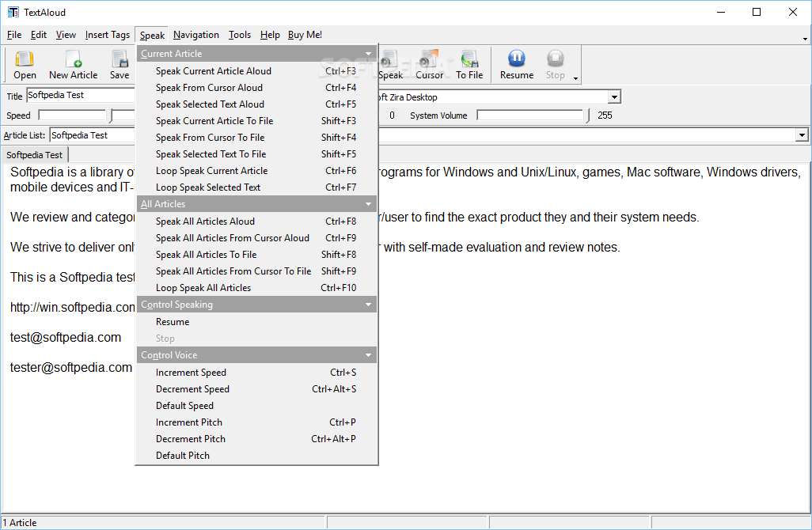Choose Speak Selected Text To File

pos(256,153)
